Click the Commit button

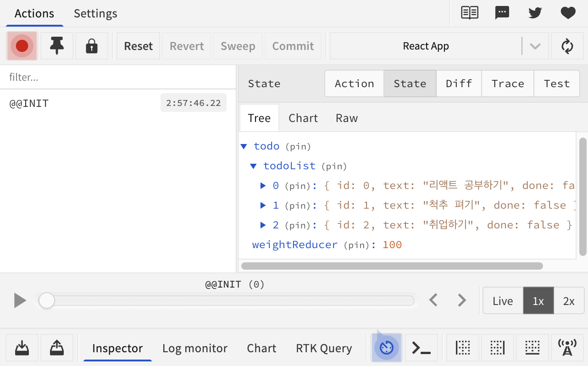[293, 46]
